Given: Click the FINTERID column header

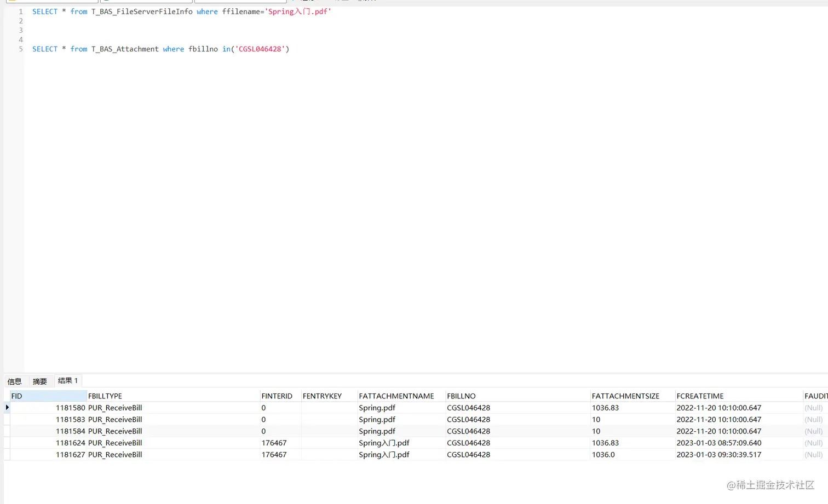Looking at the screenshot, I should point(280,396).
